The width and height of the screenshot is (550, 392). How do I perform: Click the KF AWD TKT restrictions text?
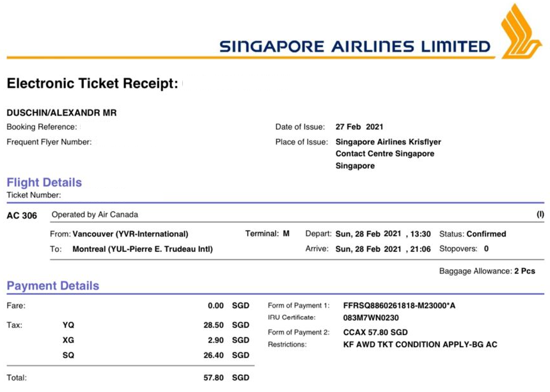[x=420, y=345]
